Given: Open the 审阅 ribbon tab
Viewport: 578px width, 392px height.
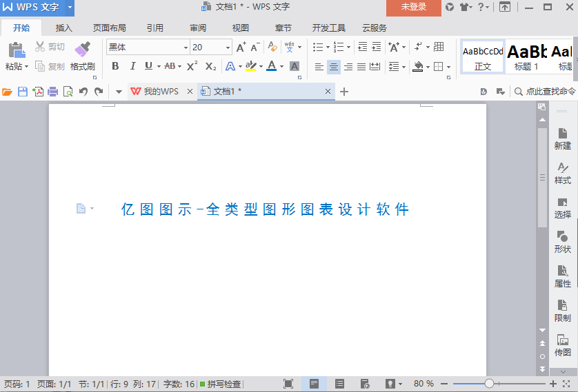Looking at the screenshot, I should point(198,28).
